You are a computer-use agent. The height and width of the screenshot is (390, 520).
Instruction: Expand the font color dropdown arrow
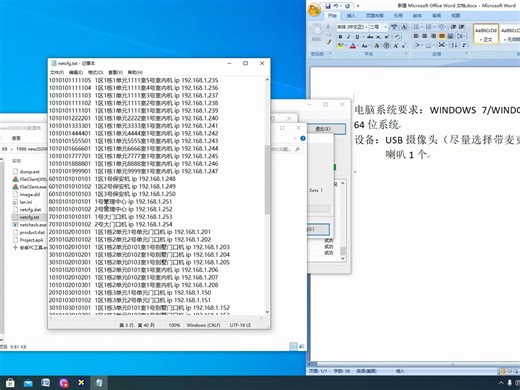tap(358, 46)
